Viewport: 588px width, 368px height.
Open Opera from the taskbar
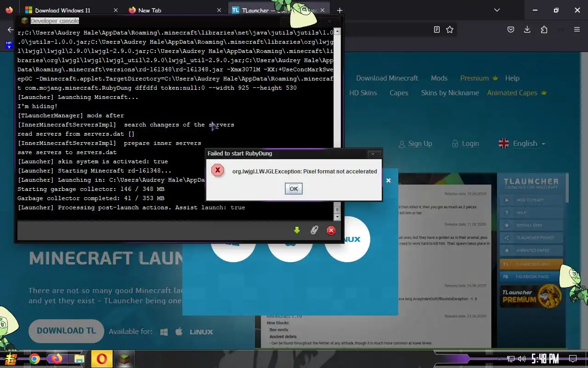tap(102, 359)
